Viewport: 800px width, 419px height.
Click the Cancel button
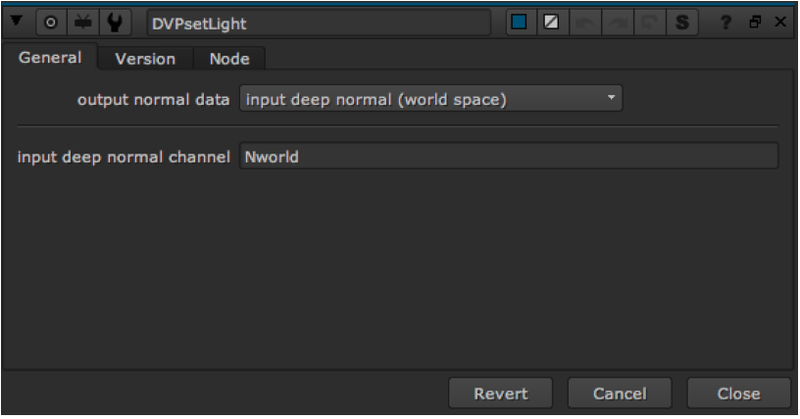click(x=619, y=393)
